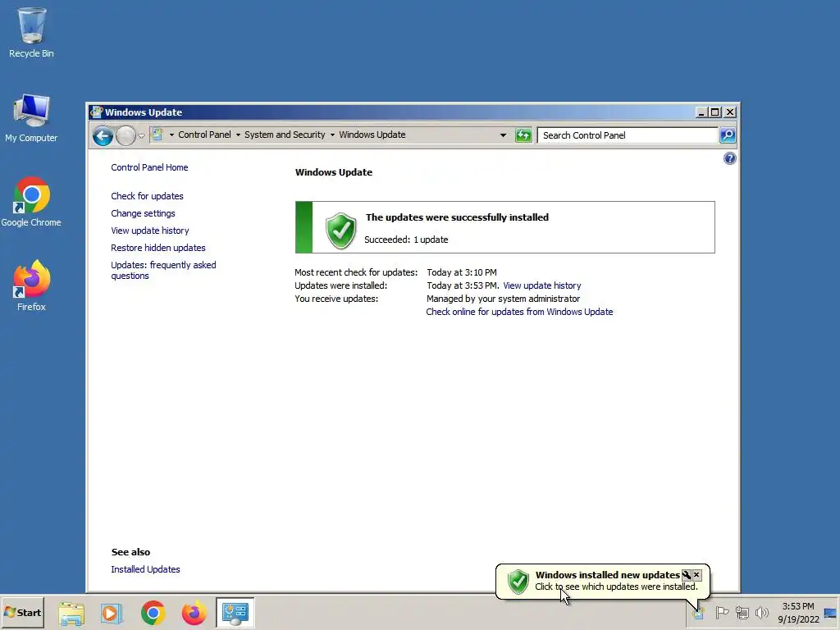Click the Windows Update tray icon
Screen dimensions: 840x630
pos(697,613)
